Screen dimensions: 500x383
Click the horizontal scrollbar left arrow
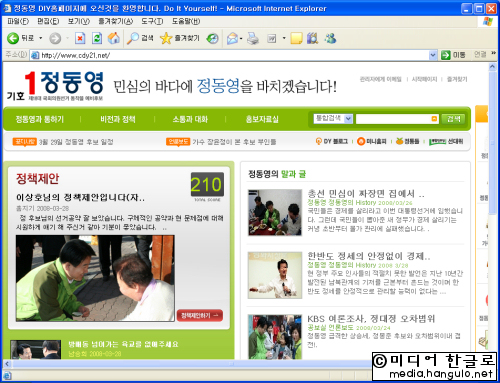7,364
